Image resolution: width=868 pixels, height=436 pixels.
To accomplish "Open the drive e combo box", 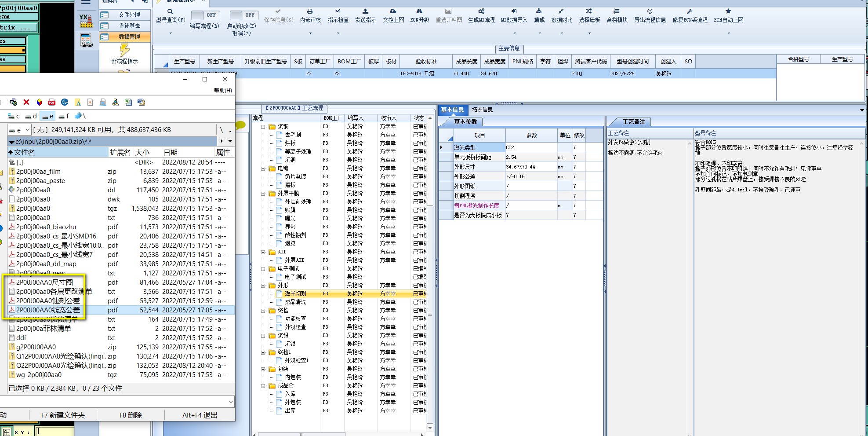I will point(19,130).
